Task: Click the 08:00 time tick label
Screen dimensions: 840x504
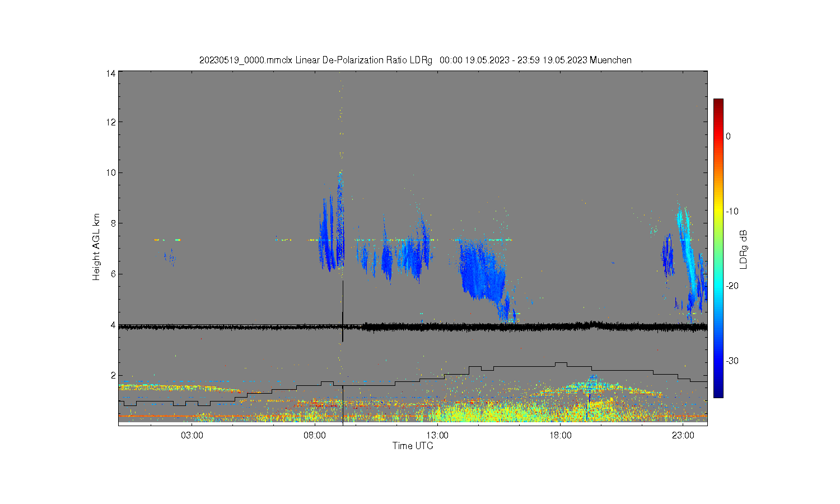Action: 315,435
